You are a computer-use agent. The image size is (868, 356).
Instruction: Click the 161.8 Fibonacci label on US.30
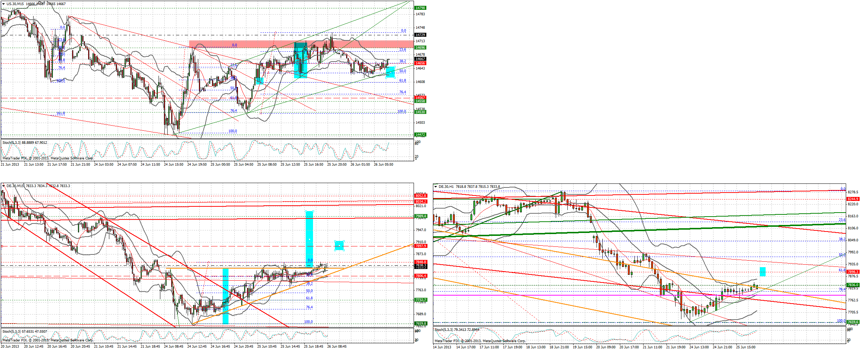60,114
